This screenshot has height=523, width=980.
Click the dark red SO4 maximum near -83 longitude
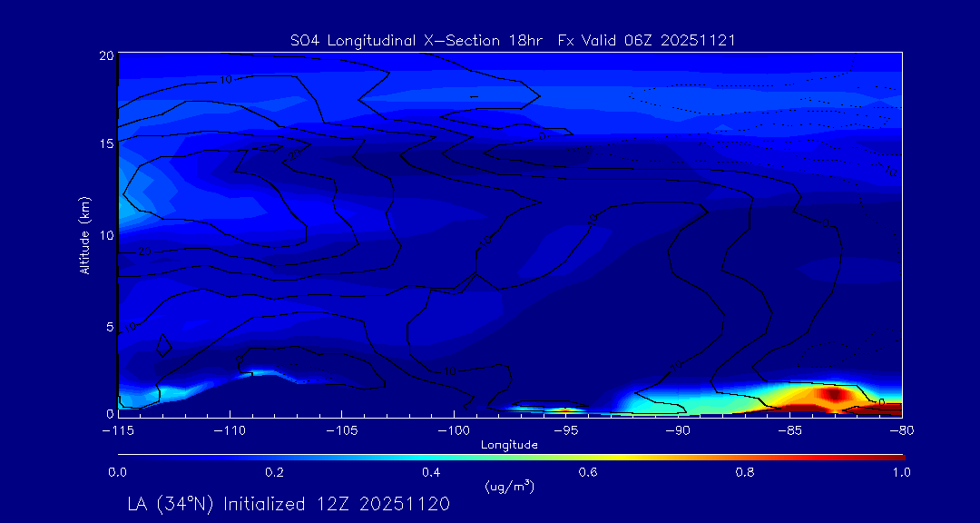click(x=835, y=394)
